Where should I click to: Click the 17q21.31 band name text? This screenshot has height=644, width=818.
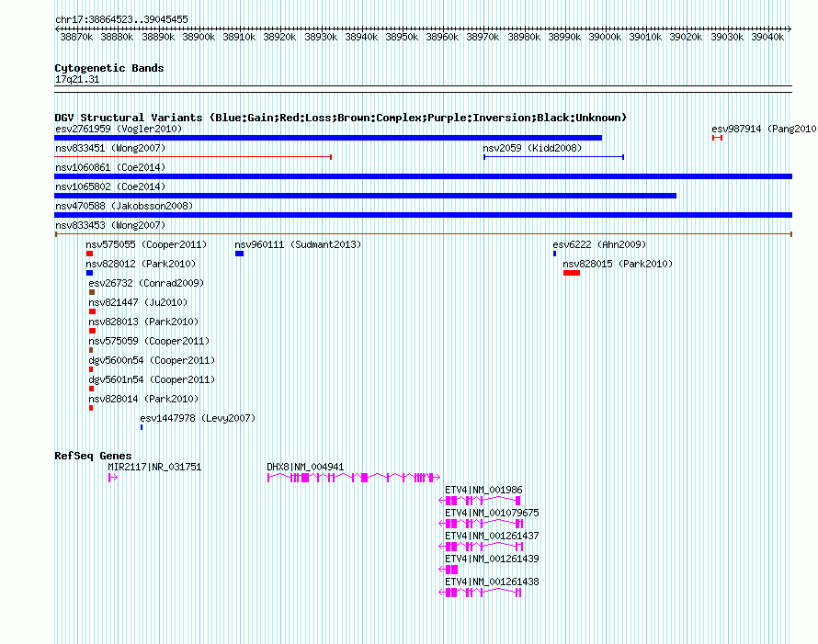pyautogui.click(x=77, y=79)
